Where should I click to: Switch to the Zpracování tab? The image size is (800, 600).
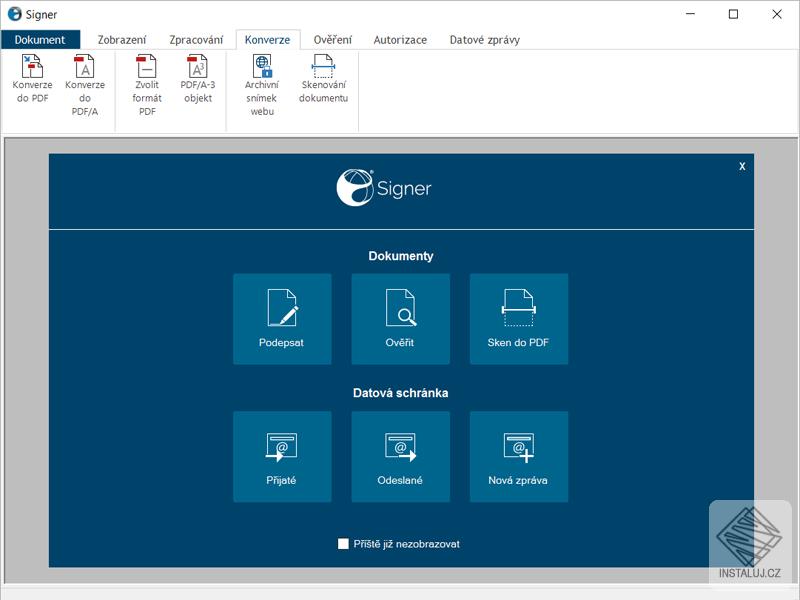(196, 40)
